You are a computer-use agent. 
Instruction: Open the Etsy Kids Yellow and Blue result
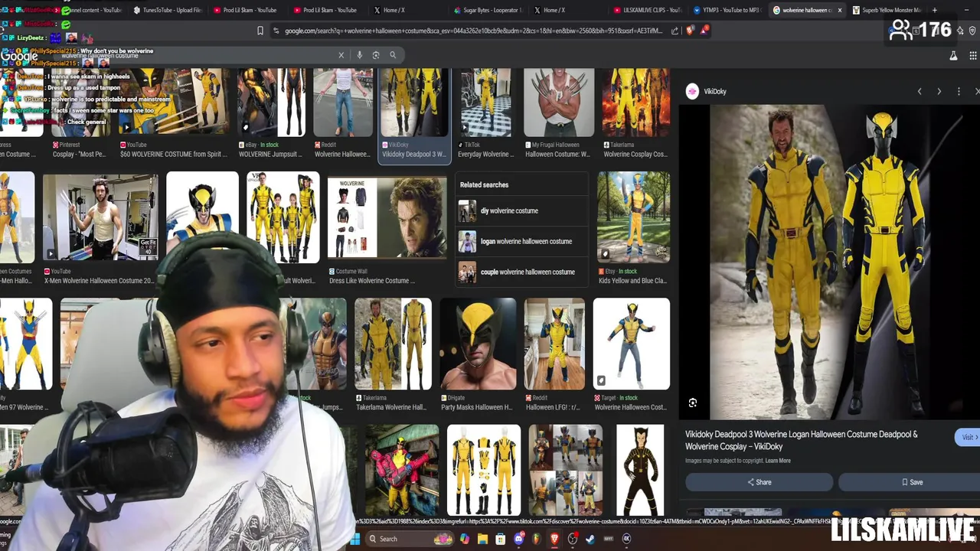tap(633, 227)
